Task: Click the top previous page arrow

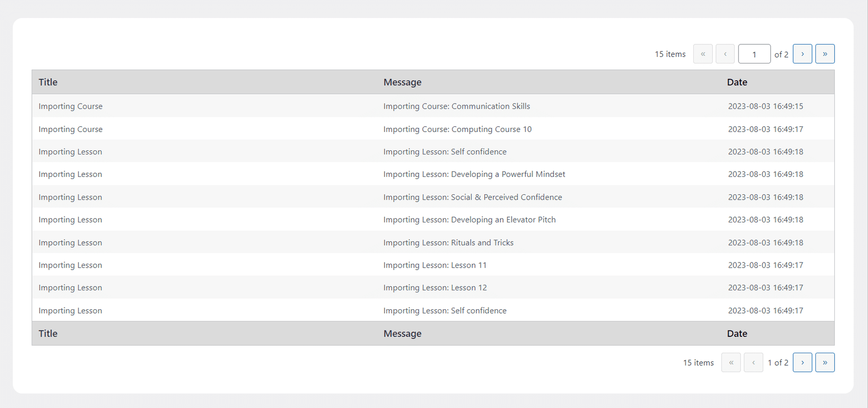Action: [725, 54]
